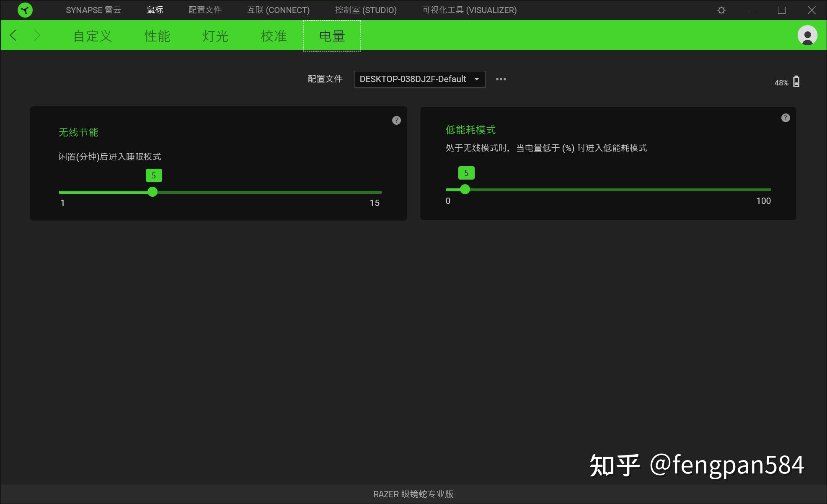Open the profile selector dropdown arrow
Viewport: 827px width, 504px height.
click(x=476, y=79)
